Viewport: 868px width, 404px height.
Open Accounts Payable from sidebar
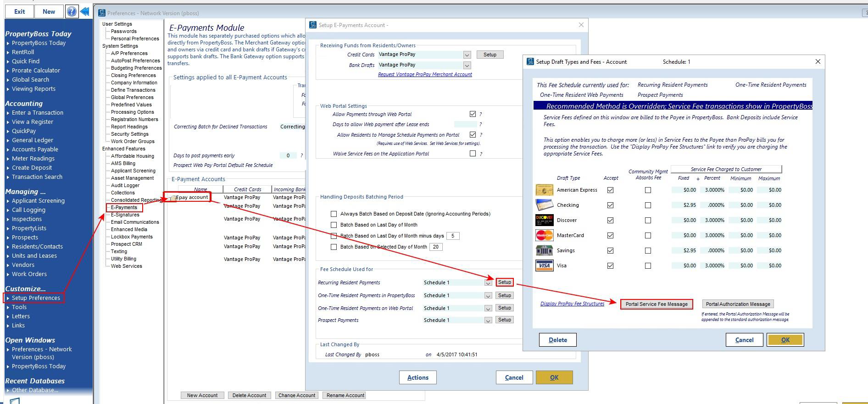pos(35,149)
